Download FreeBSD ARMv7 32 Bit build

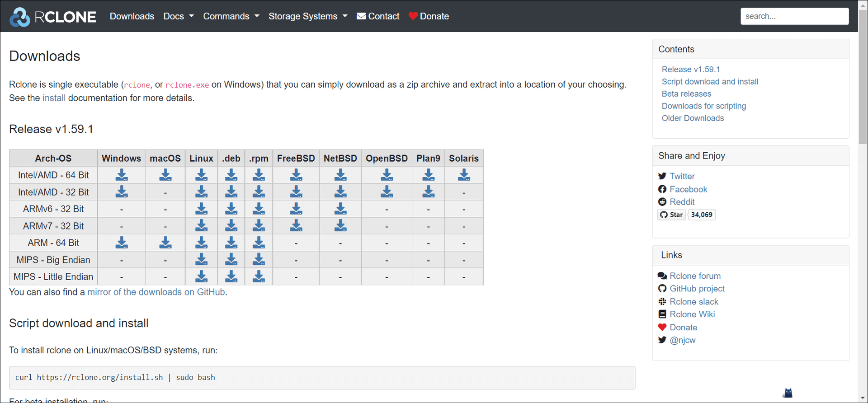296,225
